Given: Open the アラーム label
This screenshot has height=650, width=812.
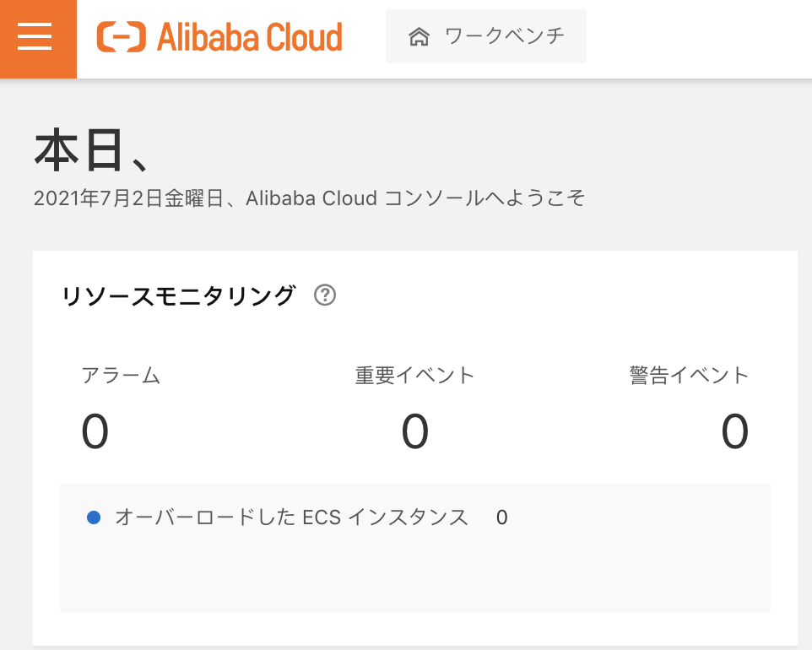Looking at the screenshot, I should 121,376.
